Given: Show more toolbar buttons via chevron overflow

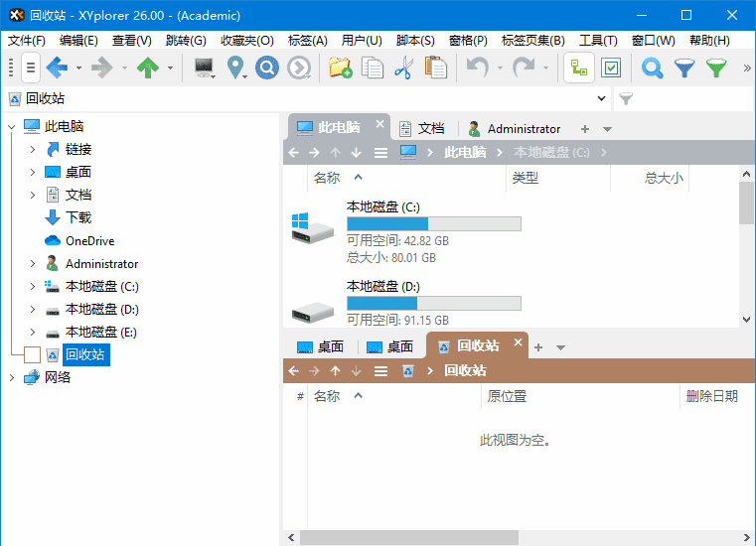Looking at the screenshot, I should (747, 68).
